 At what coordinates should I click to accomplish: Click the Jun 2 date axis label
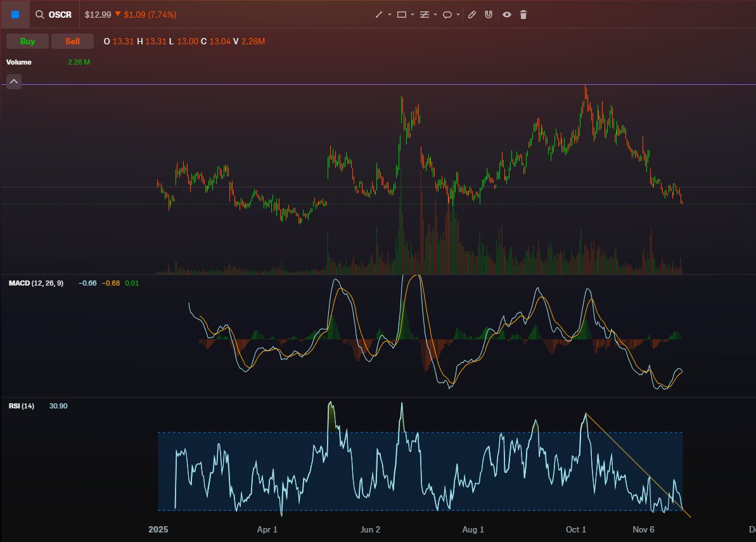click(x=370, y=529)
